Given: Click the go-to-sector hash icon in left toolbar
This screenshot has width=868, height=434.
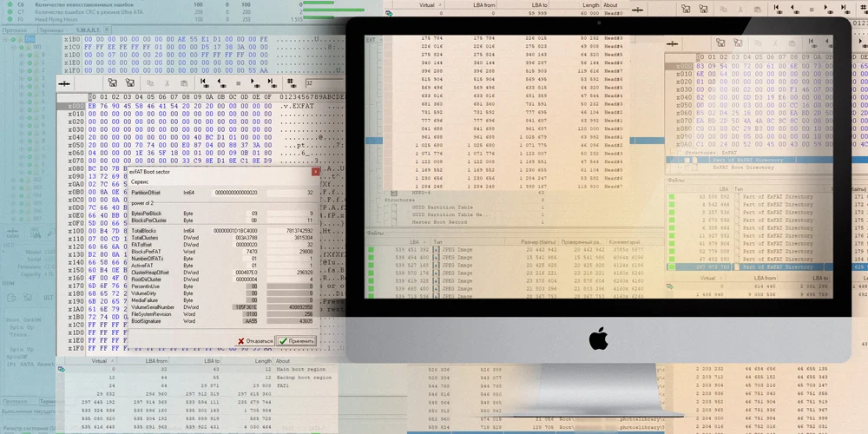Looking at the screenshot, I should pyautogui.click(x=290, y=83).
